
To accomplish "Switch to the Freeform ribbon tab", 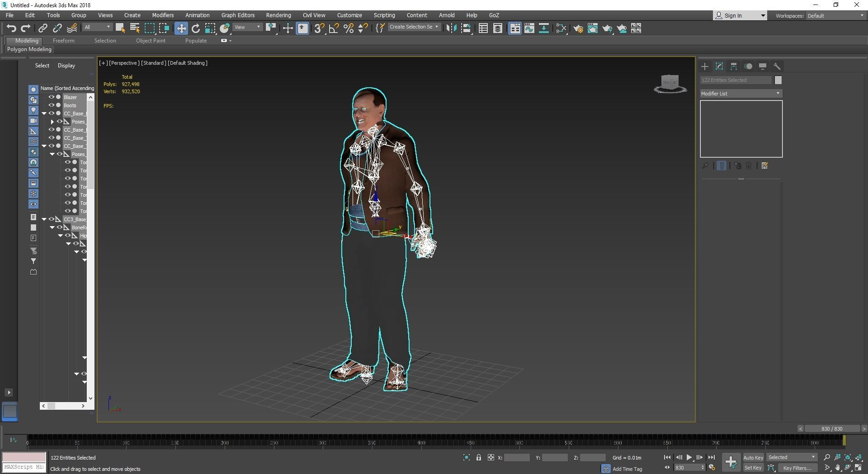I will 64,41.
